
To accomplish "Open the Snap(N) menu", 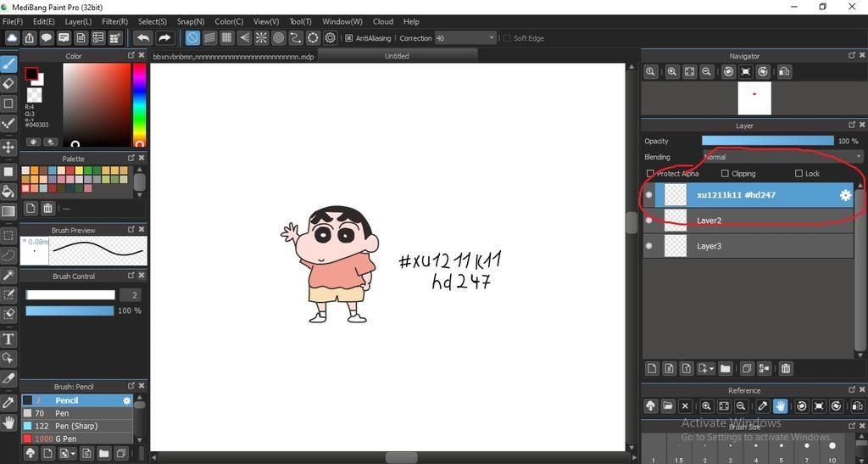I will point(191,21).
